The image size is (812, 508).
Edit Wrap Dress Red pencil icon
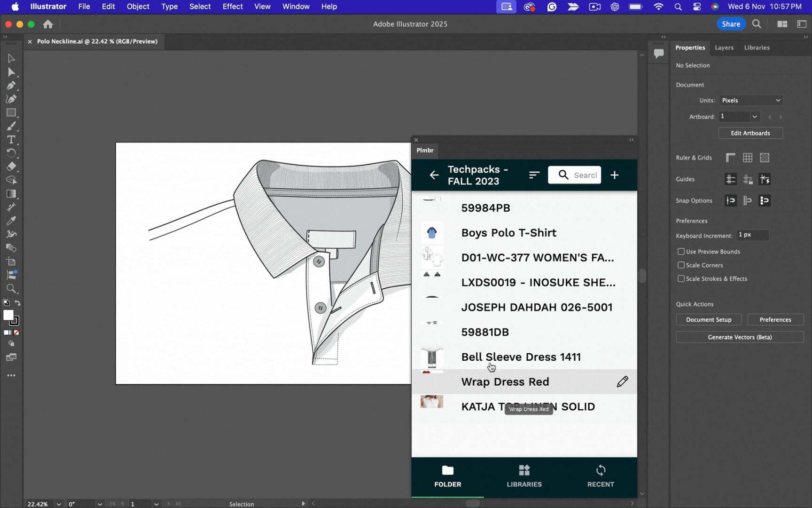(x=622, y=381)
